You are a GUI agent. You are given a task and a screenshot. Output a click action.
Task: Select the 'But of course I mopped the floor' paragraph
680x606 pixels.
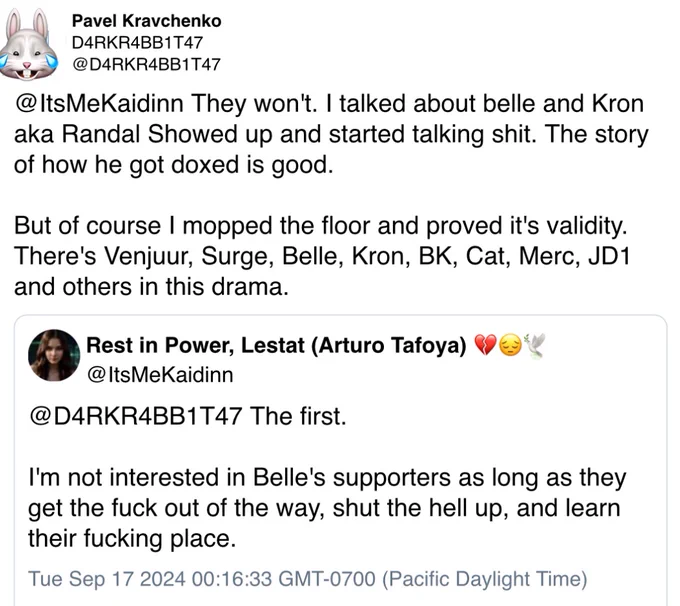[322, 256]
